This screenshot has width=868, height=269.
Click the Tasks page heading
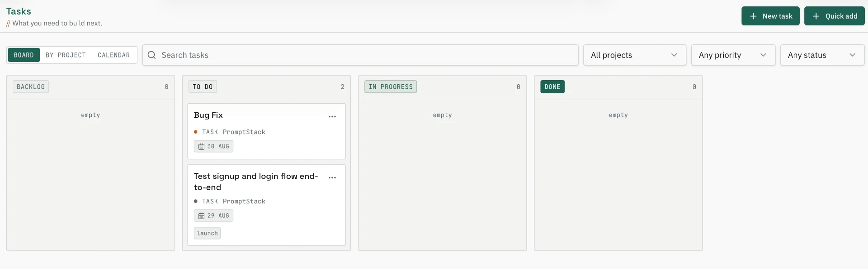click(19, 11)
